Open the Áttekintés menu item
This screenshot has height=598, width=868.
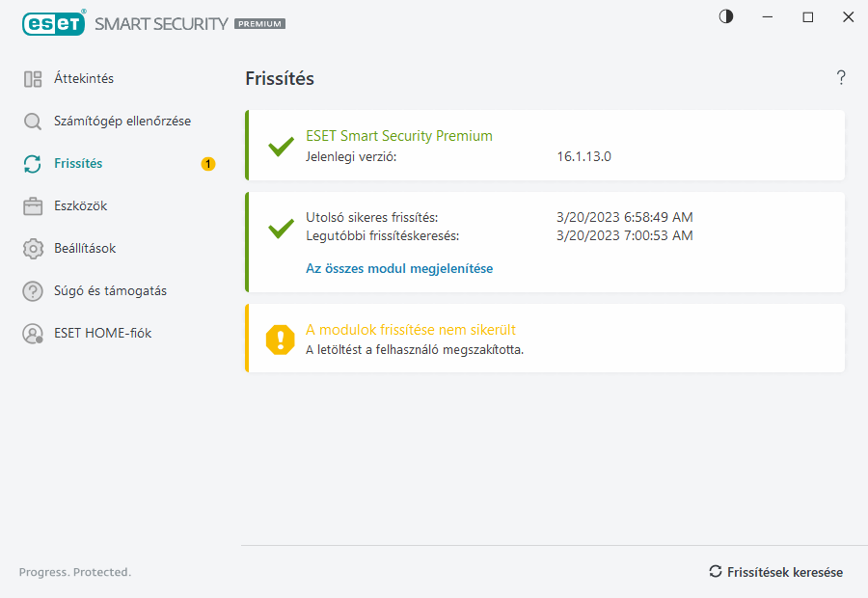tap(84, 79)
